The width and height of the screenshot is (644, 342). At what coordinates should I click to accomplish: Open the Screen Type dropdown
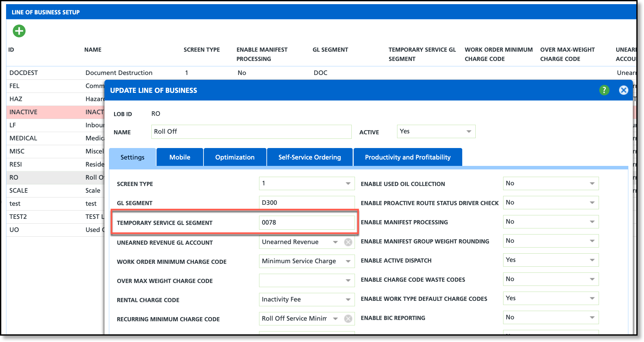(x=307, y=183)
